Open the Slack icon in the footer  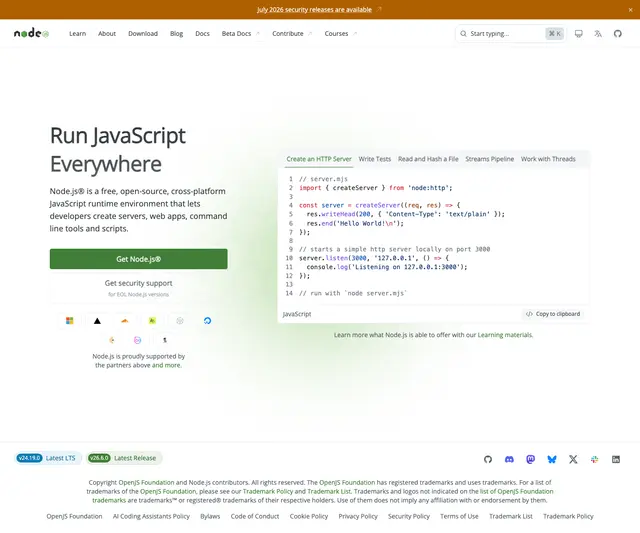tap(594, 459)
